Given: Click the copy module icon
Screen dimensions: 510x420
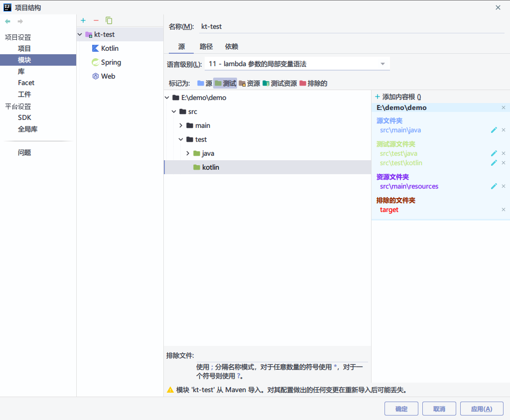Looking at the screenshot, I should coord(109,20).
